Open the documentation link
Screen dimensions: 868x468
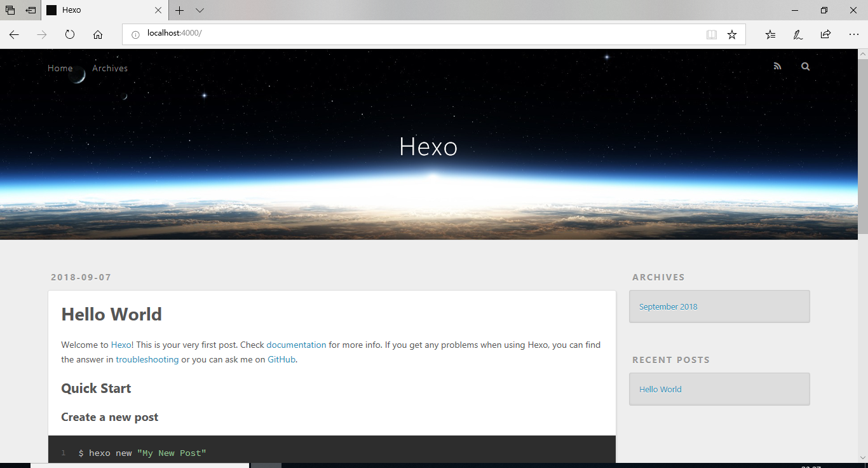(296, 345)
